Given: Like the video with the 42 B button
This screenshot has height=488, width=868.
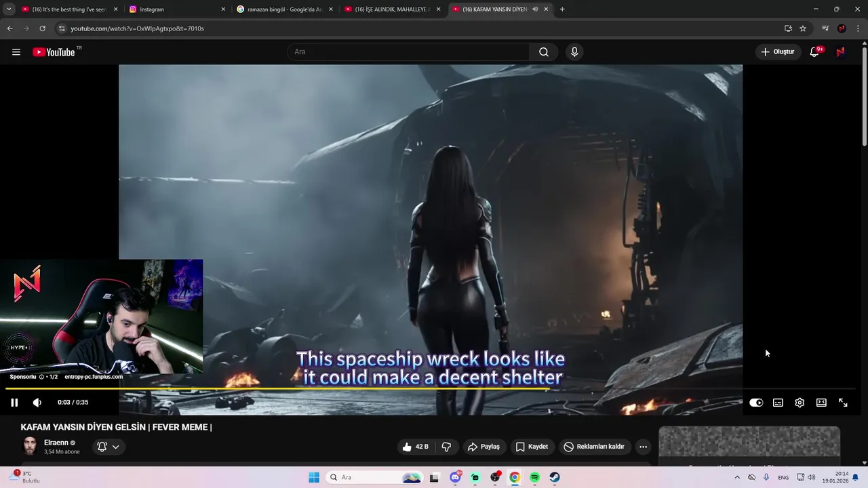Looking at the screenshot, I should click(x=415, y=447).
